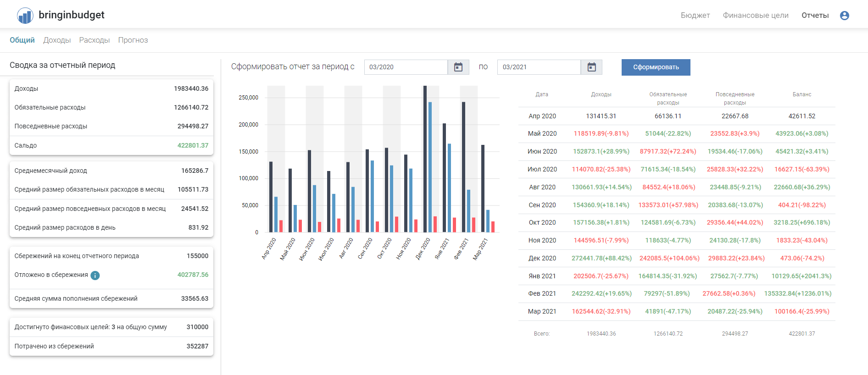Click the Дек 2020 tallest dark income bar

(x=425, y=159)
